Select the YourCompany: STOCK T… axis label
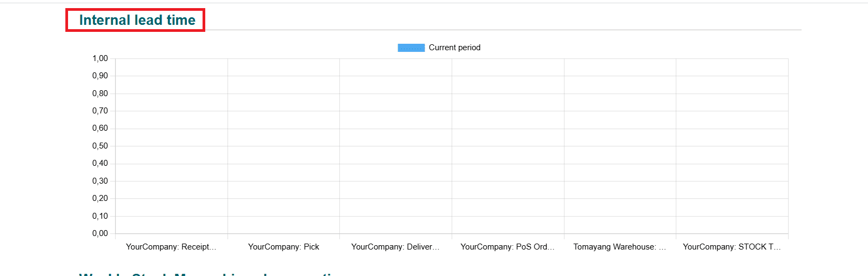This screenshot has width=868, height=276. [732, 247]
